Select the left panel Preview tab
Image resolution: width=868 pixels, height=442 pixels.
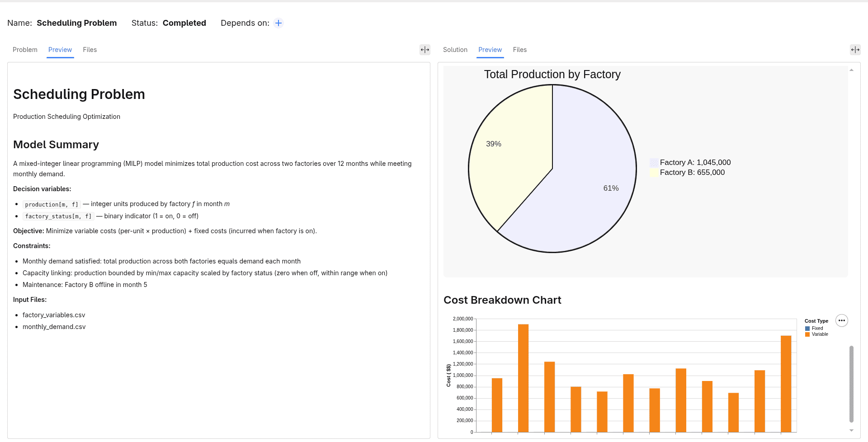pyautogui.click(x=60, y=50)
